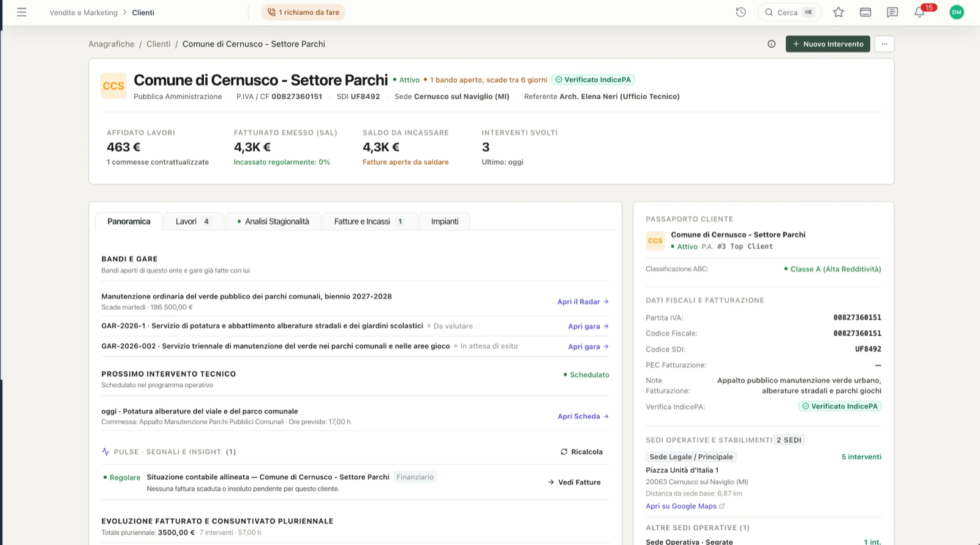980x545 pixels.
Task: Go to Clienti breadcrumb link
Action: click(x=159, y=44)
